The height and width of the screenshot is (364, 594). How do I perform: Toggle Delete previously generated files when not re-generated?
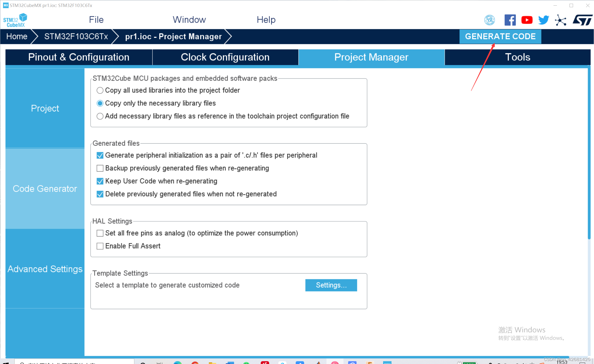coord(100,194)
